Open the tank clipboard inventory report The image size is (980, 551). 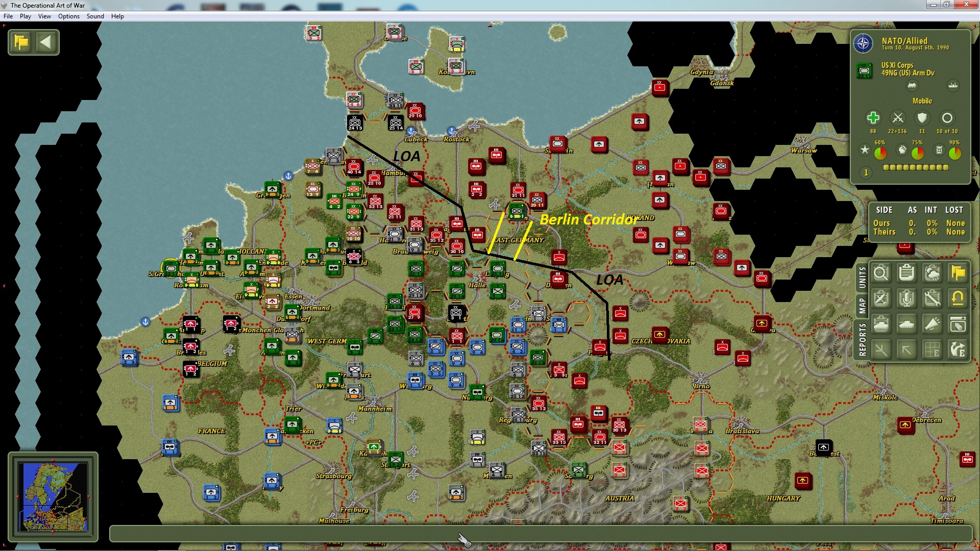(x=881, y=324)
